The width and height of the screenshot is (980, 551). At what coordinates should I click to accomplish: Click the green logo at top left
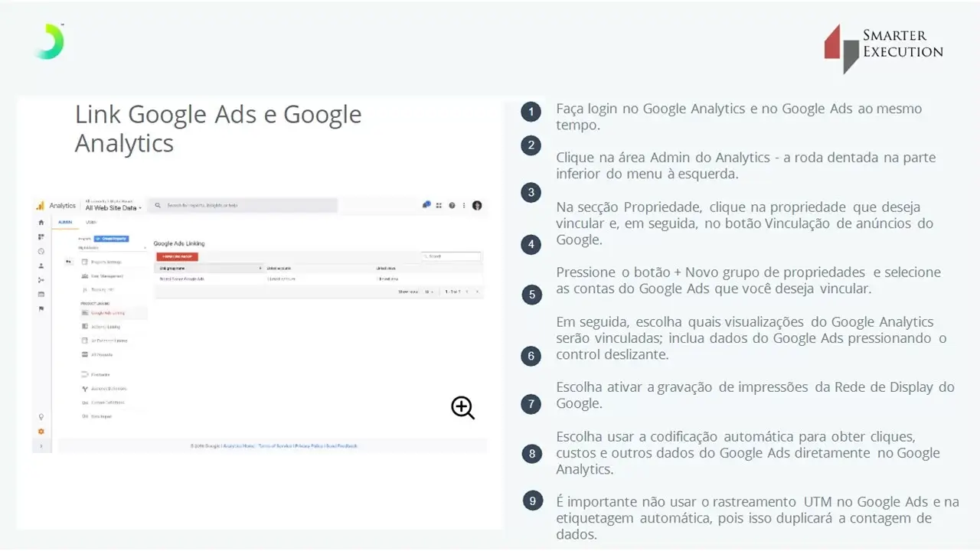(49, 41)
